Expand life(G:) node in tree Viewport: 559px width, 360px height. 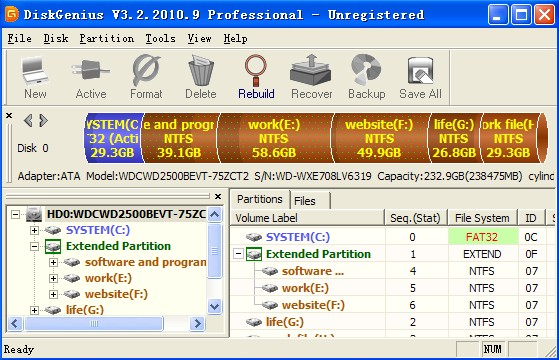coord(34,310)
